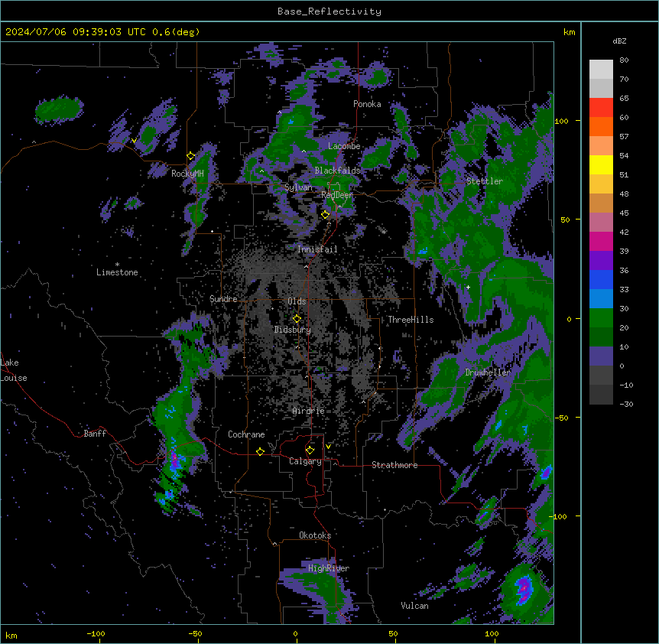Choose the magenta 39-42 dBZ legend swatch
This screenshot has width=659, height=644.
[x=601, y=241]
